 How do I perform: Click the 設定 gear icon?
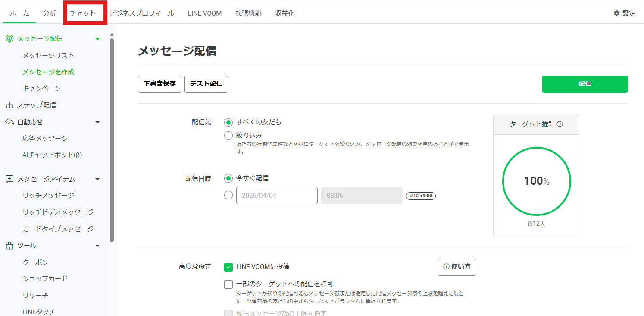point(616,13)
